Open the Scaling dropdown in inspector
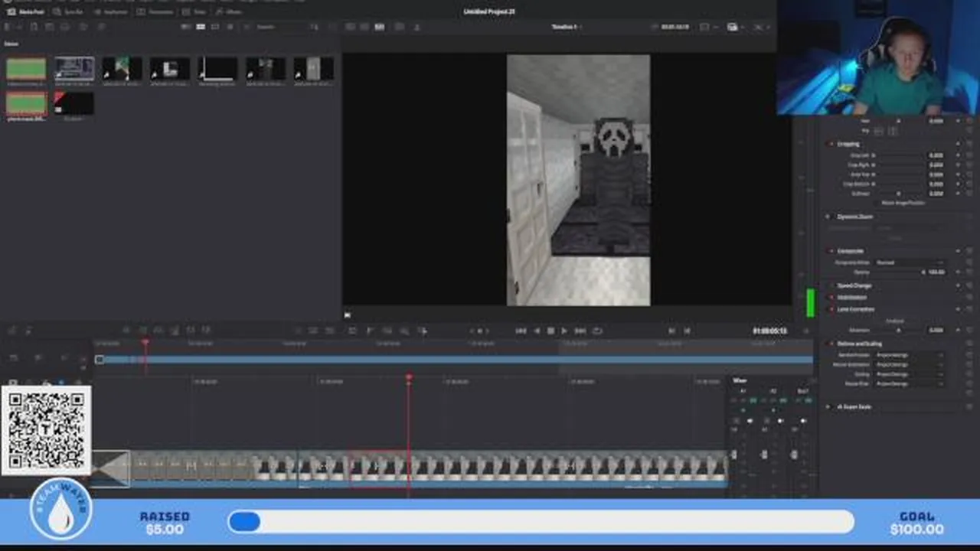Image resolution: width=980 pixels, height=551 pixels. pyautogui.click(x=910, y=374)
